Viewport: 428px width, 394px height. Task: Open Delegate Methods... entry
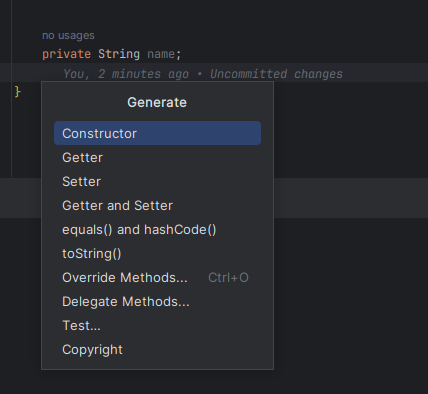coord(157,301)
